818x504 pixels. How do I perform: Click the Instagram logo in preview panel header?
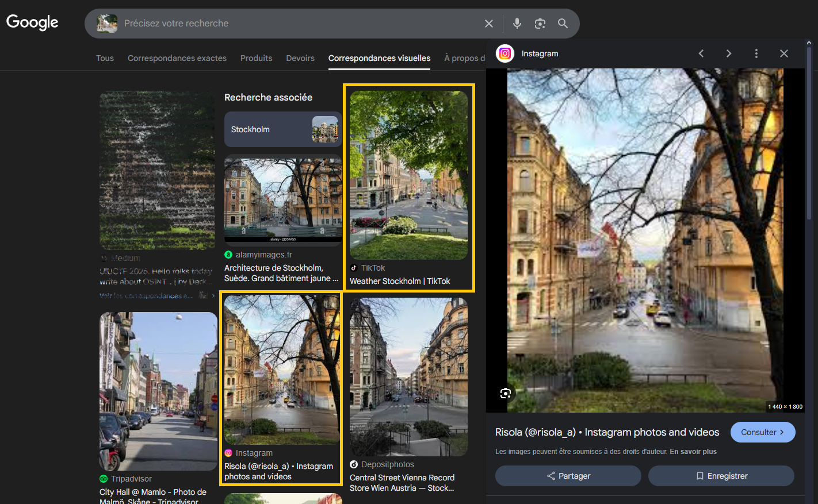pyautogui.click(x=505, y=53)
